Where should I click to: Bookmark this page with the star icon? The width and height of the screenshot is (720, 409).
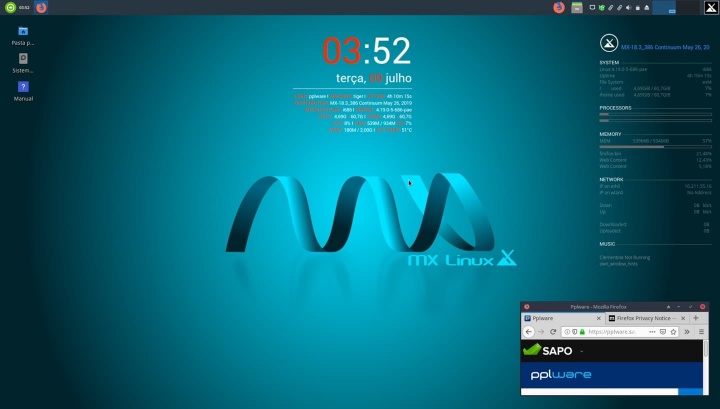[x=674, y=331]
